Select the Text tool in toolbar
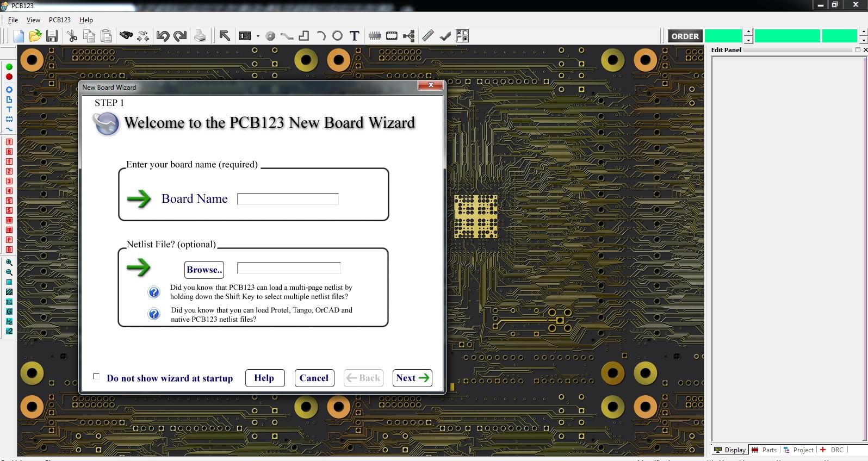 coord(355,36)
